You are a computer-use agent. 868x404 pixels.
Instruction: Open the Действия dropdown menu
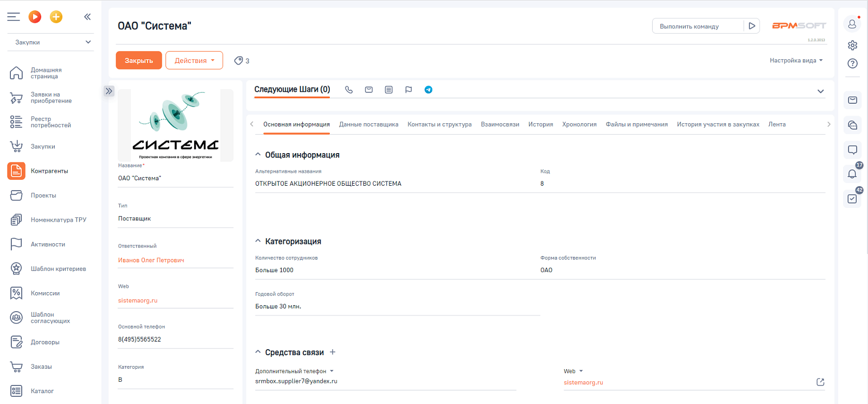pyautogui.click(x=194, y=60)
